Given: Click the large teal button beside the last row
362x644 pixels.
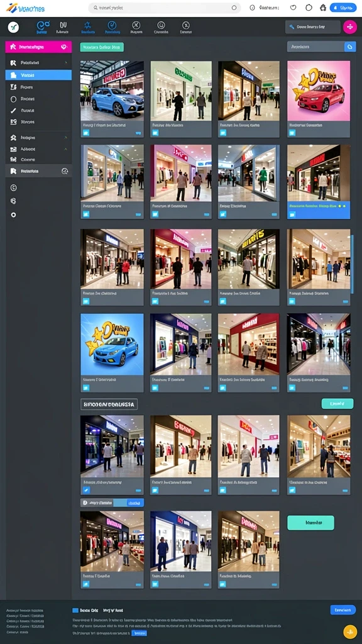Looking at the screenshot, I should click(x=310, y=523).
